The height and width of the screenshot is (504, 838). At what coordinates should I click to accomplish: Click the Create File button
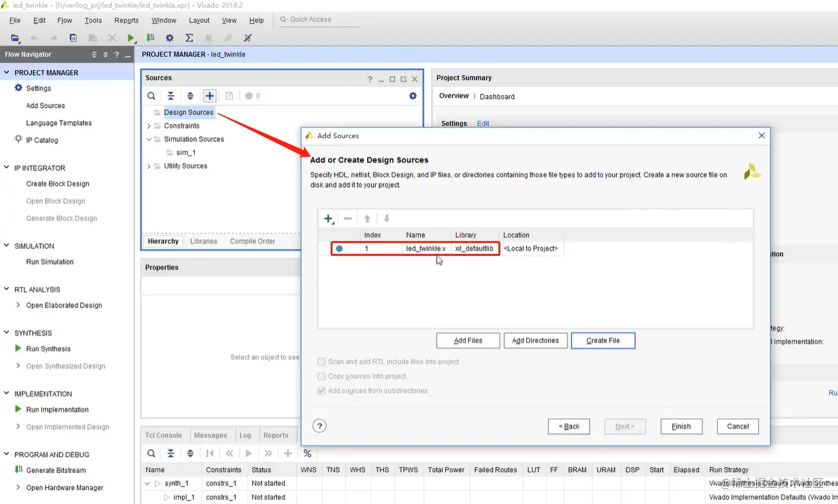[x=603, y=341]
